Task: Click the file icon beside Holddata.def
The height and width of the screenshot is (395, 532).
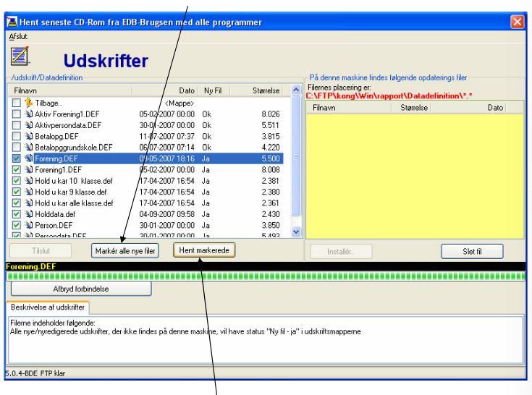Action: click(29, 214)
